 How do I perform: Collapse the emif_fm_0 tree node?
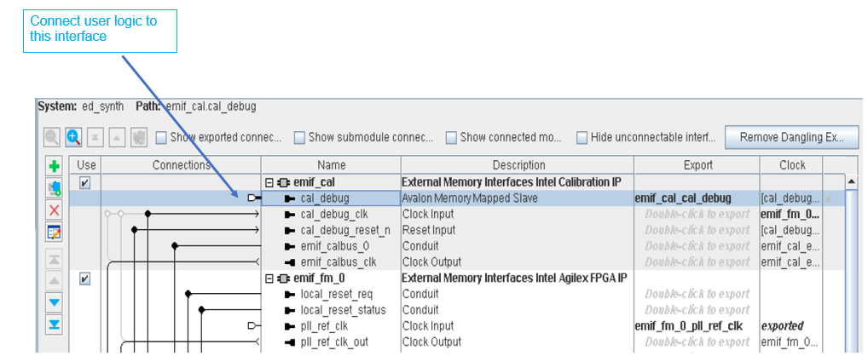pyautogui.click(x=269, y=279)
